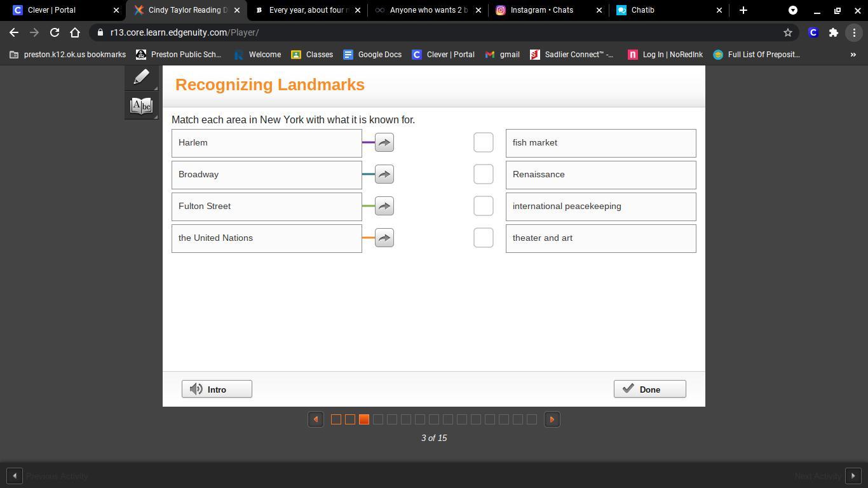Check the box beside fish market
Viewport: 868px width, 488px height.
[484, 142]
